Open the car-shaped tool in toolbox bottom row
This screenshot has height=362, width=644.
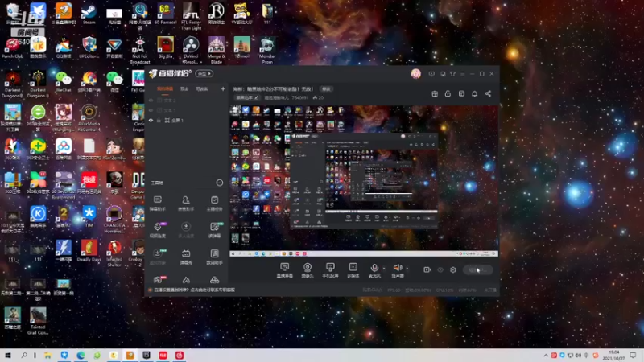(x=214, y=280)
